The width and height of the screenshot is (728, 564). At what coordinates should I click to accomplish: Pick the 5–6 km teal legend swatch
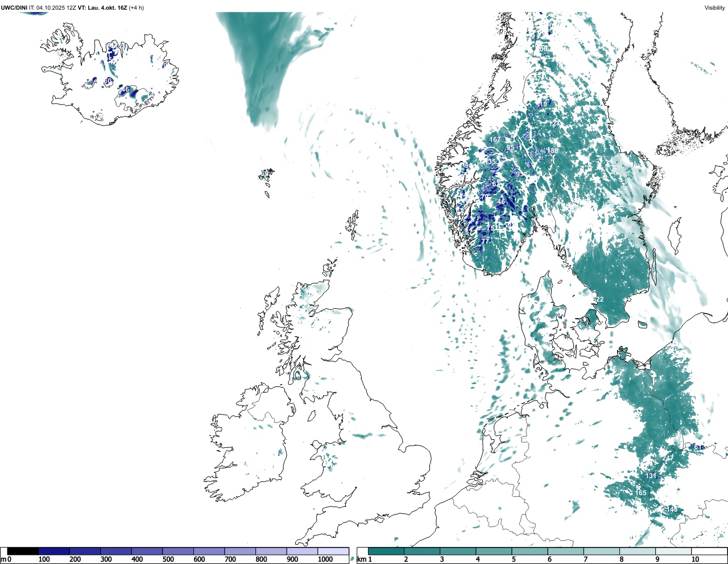530,551
